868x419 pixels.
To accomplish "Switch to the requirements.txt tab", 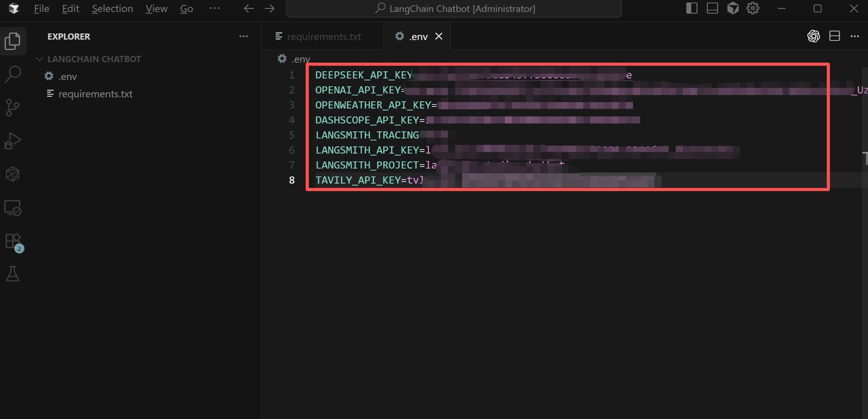I will 323,37.
